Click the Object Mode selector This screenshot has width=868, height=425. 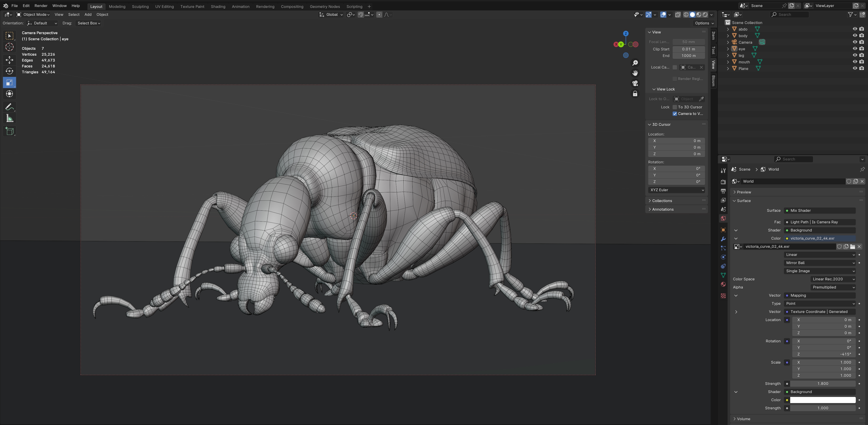pyautogui.click(x=33, y=14)
